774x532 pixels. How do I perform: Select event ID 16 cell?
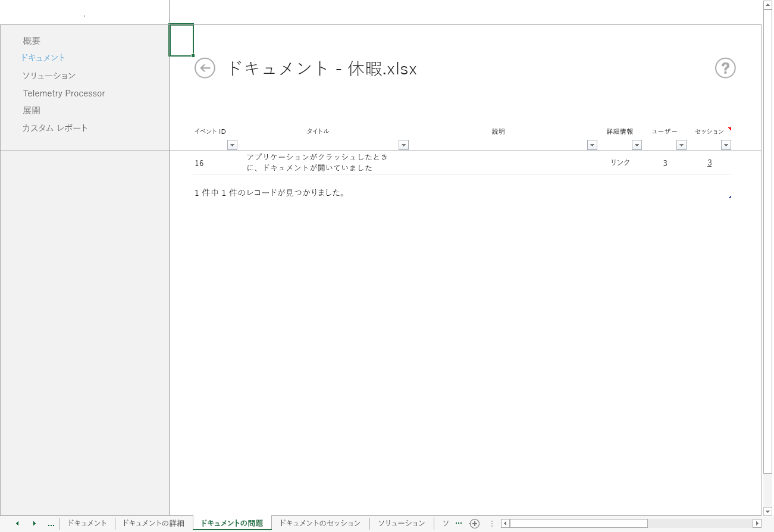[199, 163]
